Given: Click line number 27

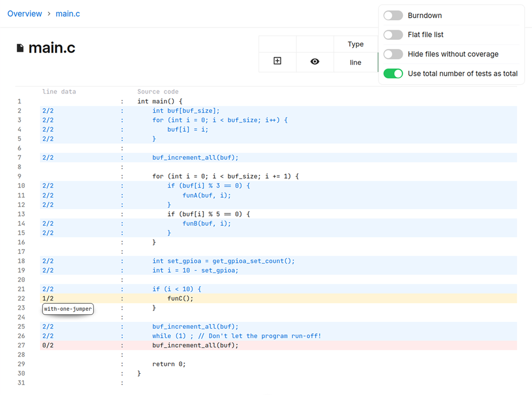Looking at the screenshot, I should coord(21,345).
